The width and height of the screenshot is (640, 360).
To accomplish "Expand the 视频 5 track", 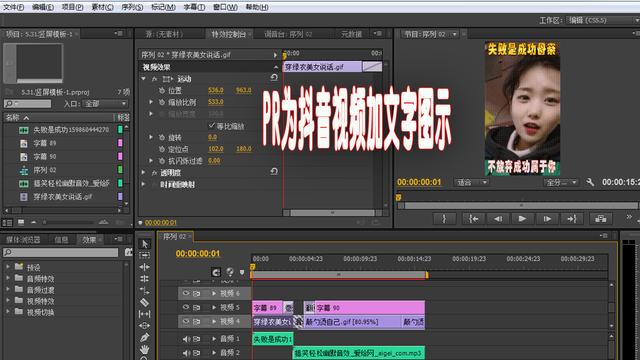I will click(214, 307).
